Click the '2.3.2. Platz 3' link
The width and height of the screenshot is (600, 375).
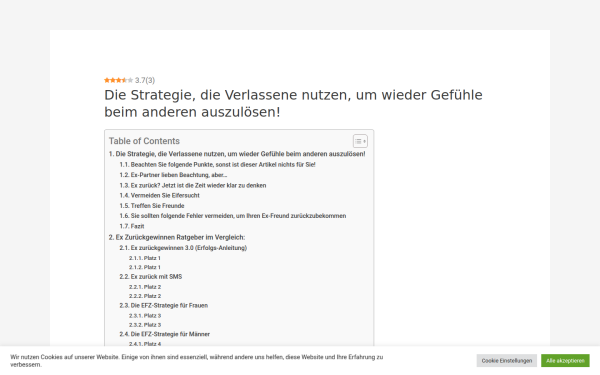pos(145,324)
